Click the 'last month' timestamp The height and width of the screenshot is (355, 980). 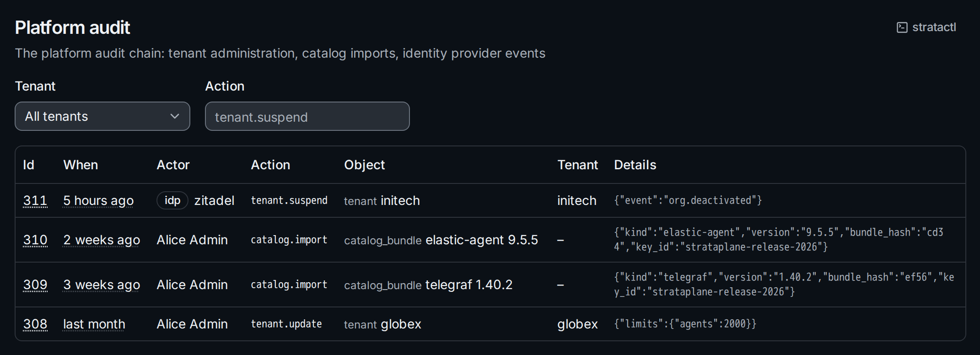[94, 324]
